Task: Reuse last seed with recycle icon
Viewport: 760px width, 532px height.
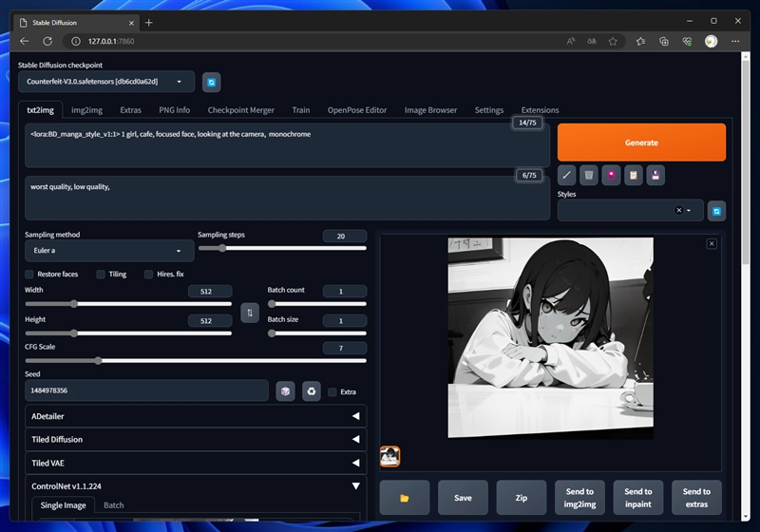Action: coord(312,391)
